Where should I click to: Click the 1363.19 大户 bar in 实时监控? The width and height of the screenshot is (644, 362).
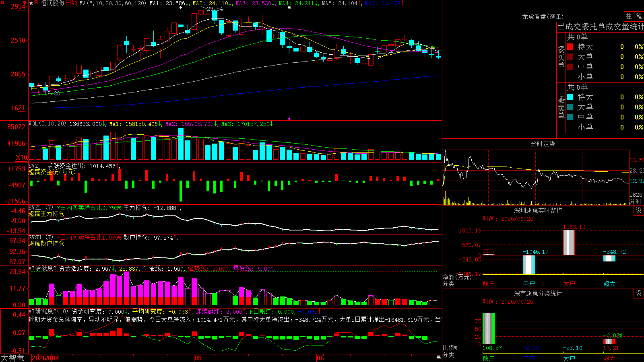[569, 243]
